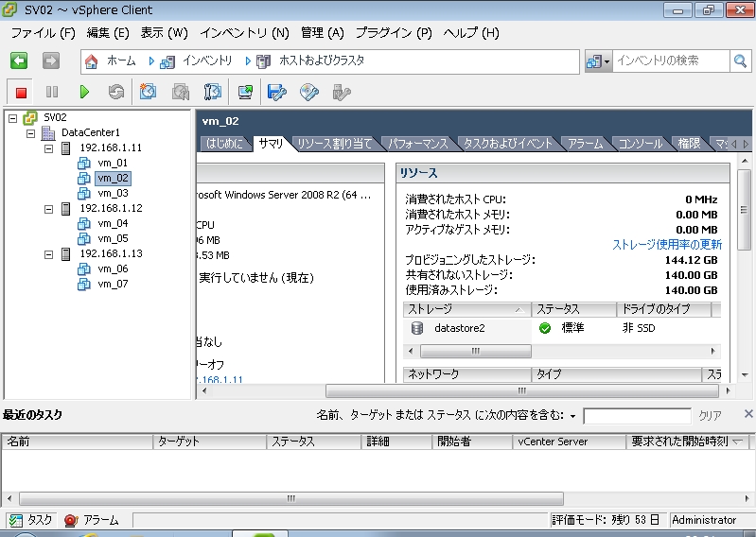Click the datastore2 storage row
The image size is (756, 537).
[562, 328]
